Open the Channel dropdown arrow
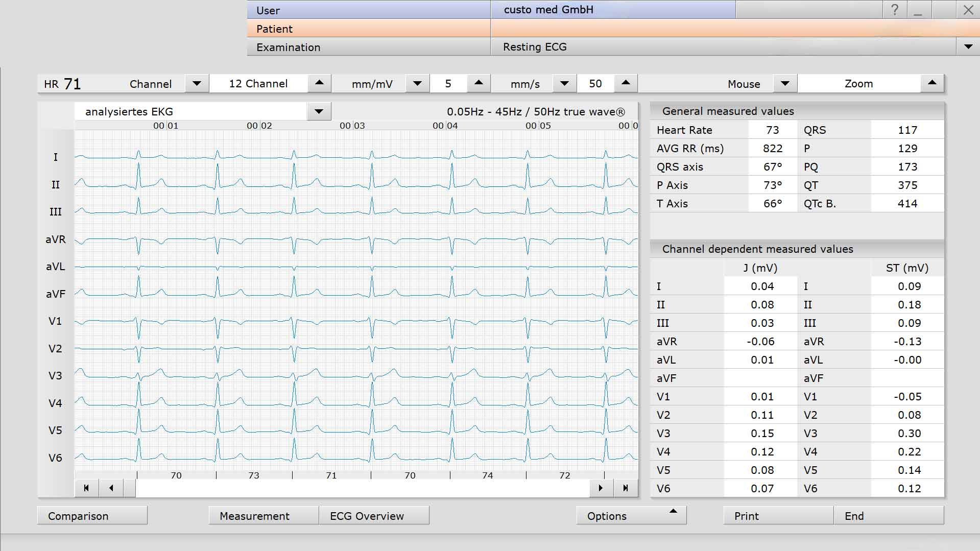Screen dimensions: 980x551 (x=197, y=84)
